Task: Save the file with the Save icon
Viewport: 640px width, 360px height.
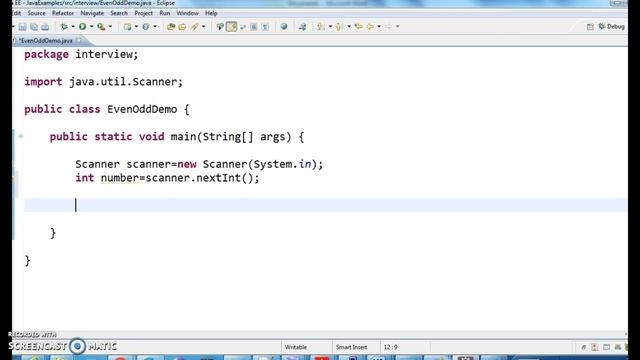Action: (22, 27)
